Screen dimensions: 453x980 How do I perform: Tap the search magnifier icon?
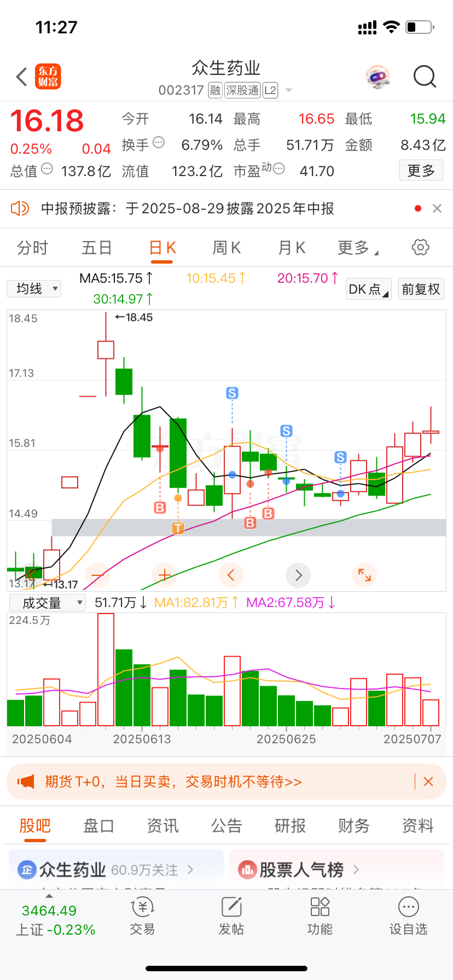coord(425,77)
